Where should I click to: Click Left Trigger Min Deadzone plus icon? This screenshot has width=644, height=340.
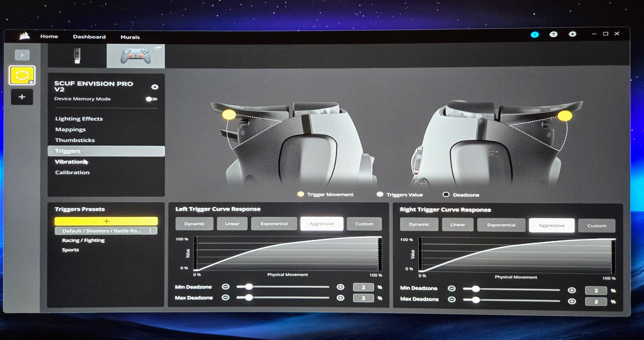[x=340, y=287]
